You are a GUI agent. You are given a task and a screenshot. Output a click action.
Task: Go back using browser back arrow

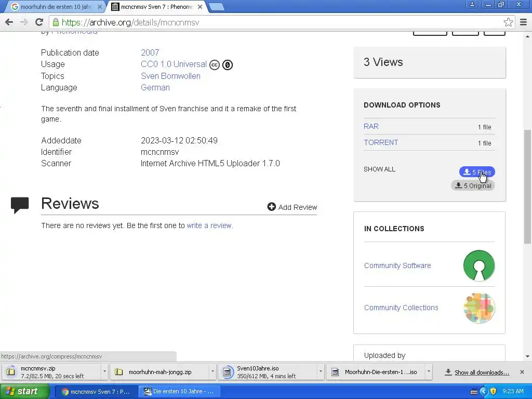(9, 22)
